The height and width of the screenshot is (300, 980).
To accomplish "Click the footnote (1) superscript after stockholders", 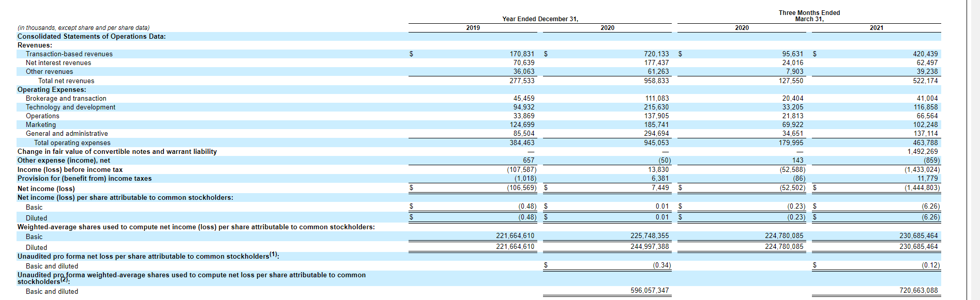I will [273, 255].
